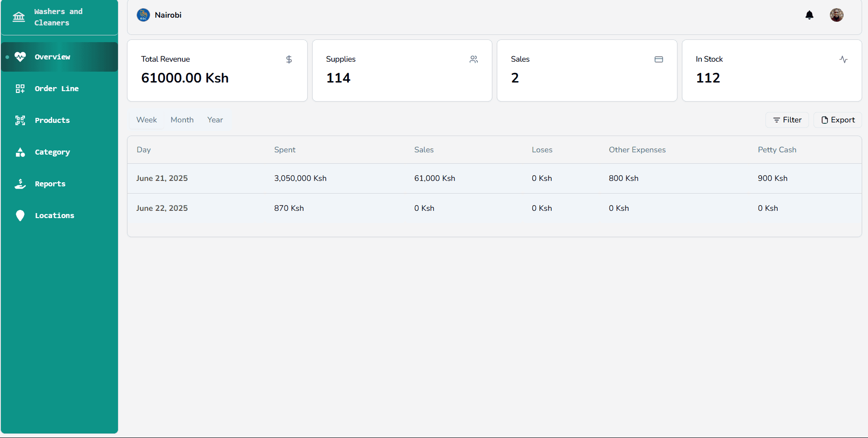The image size is (868, 438).
Task: Click the Loses column header
Action: click(542, 150)
